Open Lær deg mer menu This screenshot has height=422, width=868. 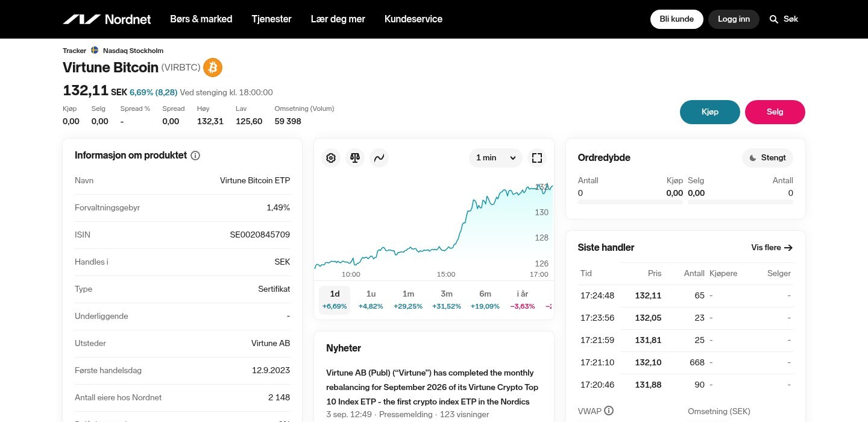tap(338, 19)
